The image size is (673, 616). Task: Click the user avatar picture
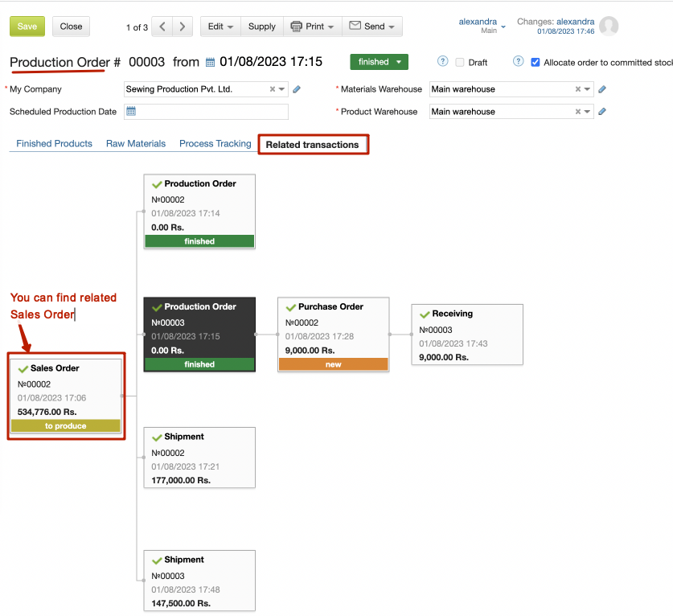(x=609, y=27)
